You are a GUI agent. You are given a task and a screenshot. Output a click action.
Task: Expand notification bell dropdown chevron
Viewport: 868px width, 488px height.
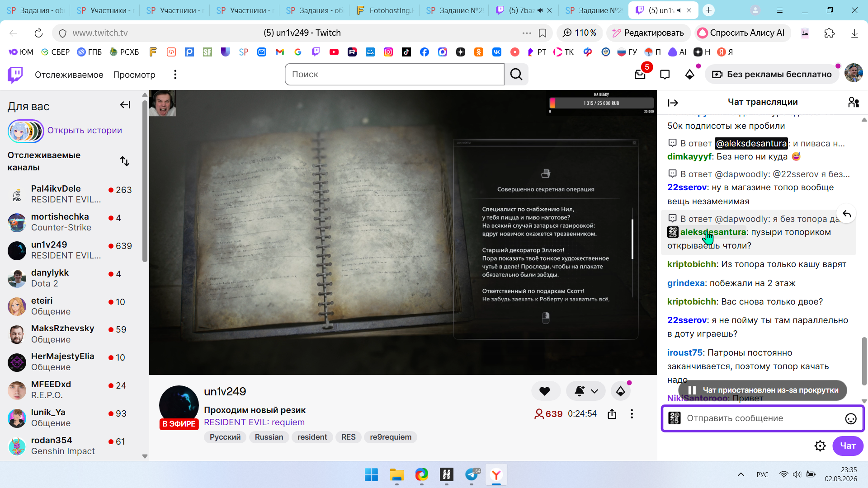tap(594, 391)
